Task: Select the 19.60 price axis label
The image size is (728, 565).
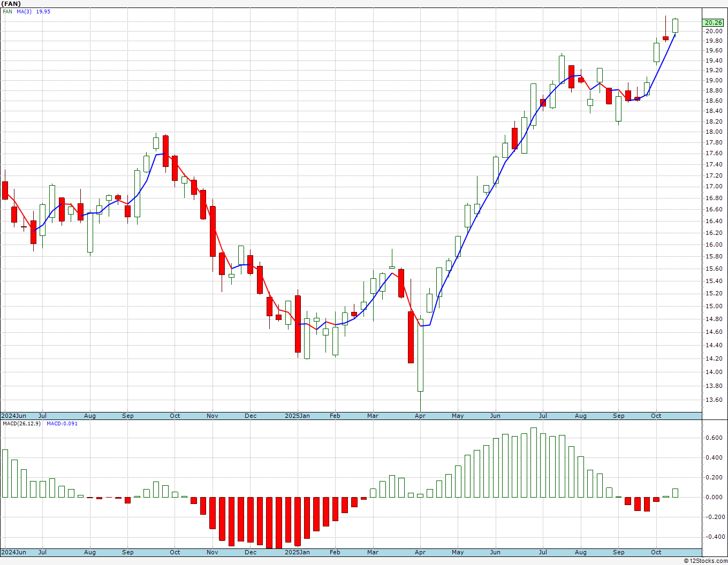Action: coord(714,50)
